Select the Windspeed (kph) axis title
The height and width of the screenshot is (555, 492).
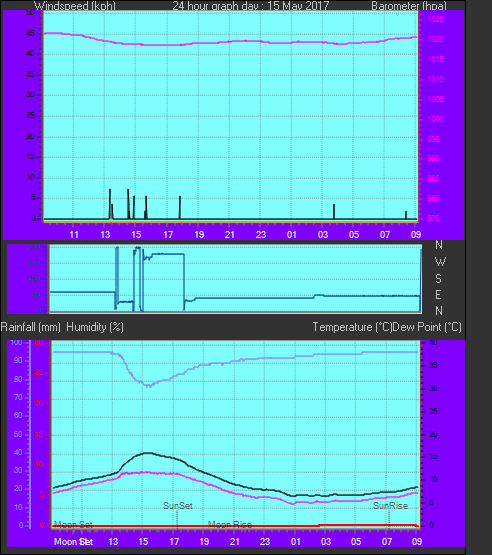pos(75,6)
